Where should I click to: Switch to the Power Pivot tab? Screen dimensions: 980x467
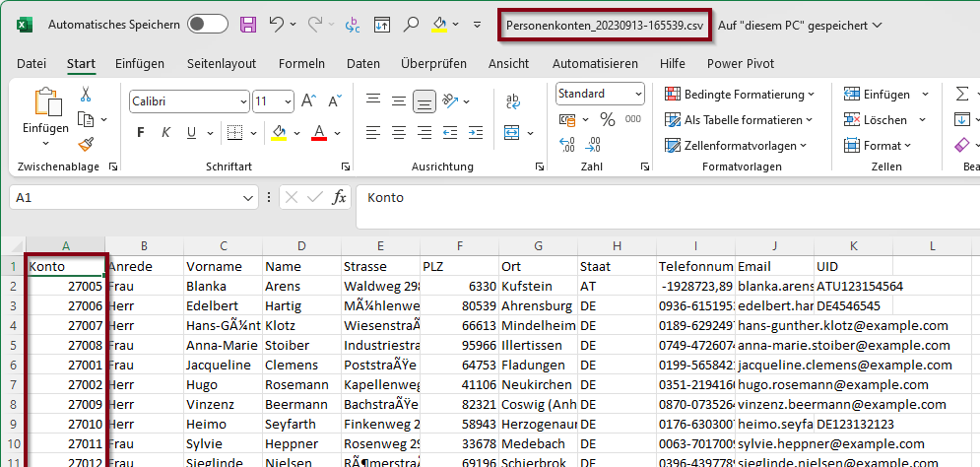(741, 64)
